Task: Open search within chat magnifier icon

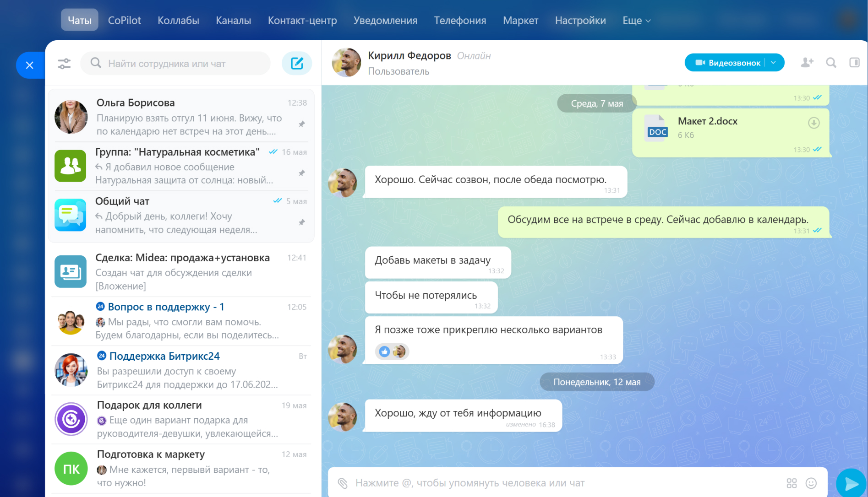Action: 831,63
